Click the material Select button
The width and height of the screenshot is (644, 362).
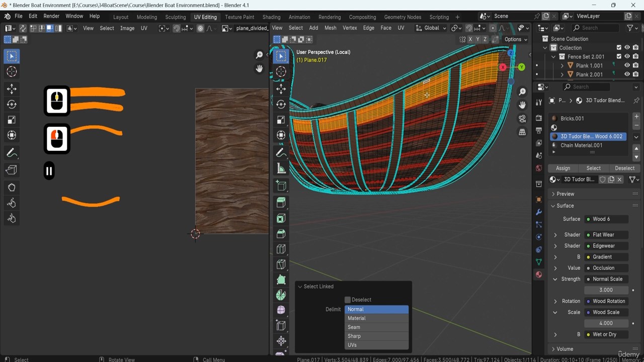click(594, 168)
